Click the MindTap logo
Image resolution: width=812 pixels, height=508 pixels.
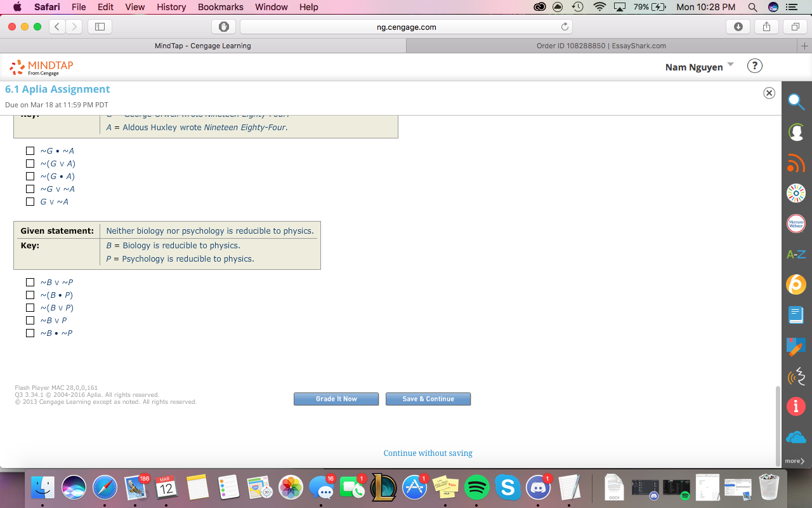[x=42, y=67]
